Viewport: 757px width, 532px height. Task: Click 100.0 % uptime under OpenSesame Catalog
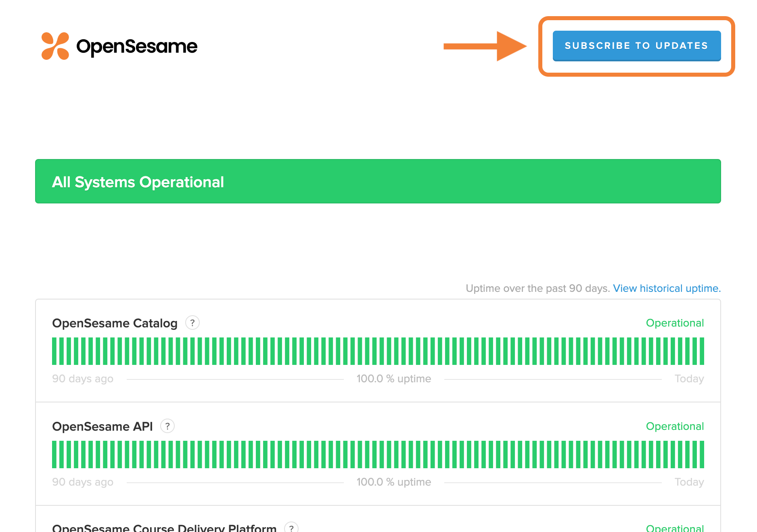394,379
